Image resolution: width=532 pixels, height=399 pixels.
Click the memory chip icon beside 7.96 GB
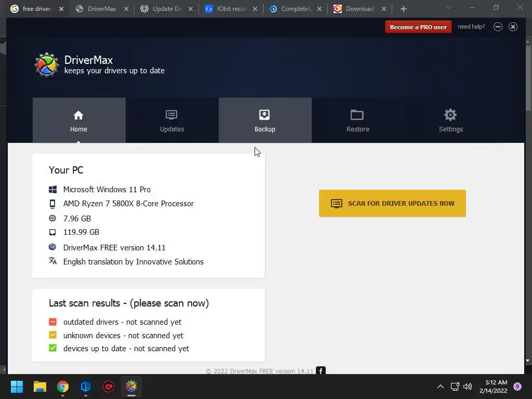tap(52, 218)
